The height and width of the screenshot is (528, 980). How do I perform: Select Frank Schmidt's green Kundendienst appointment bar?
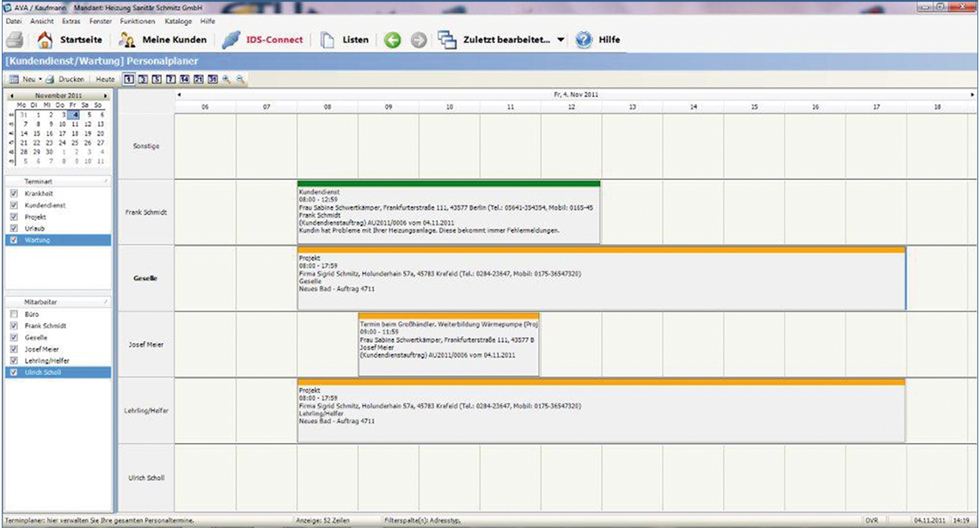point(448,183)
